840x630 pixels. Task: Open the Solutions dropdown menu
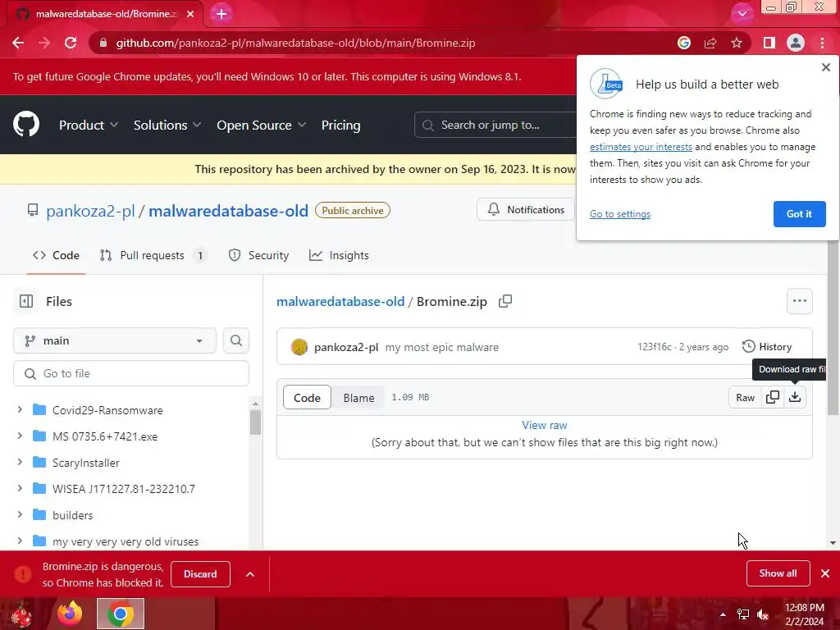coord(167,125)
